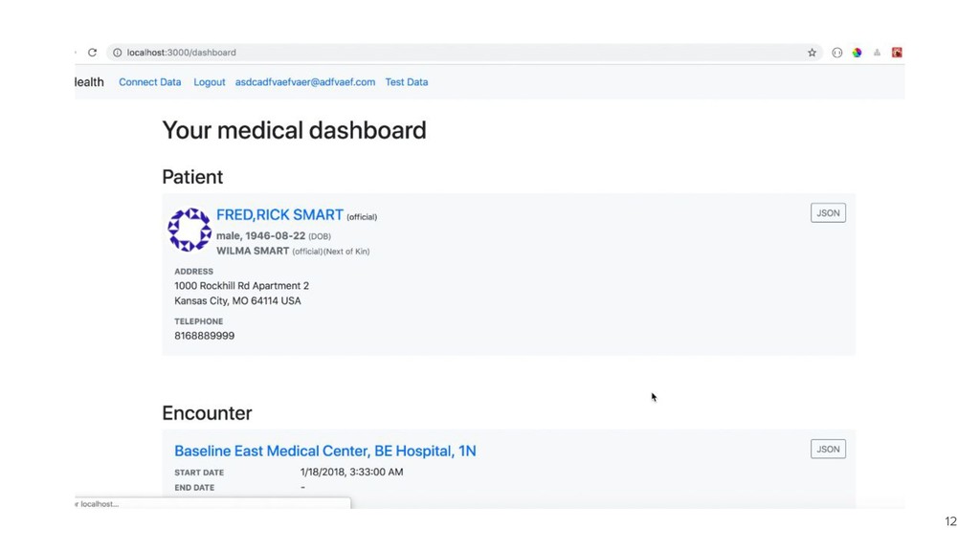Viewport: 980px width, 551px height.
Task: Click the greyed-out hierarchy extension icon
Action: pyautogui.click(x=877, y=53)
